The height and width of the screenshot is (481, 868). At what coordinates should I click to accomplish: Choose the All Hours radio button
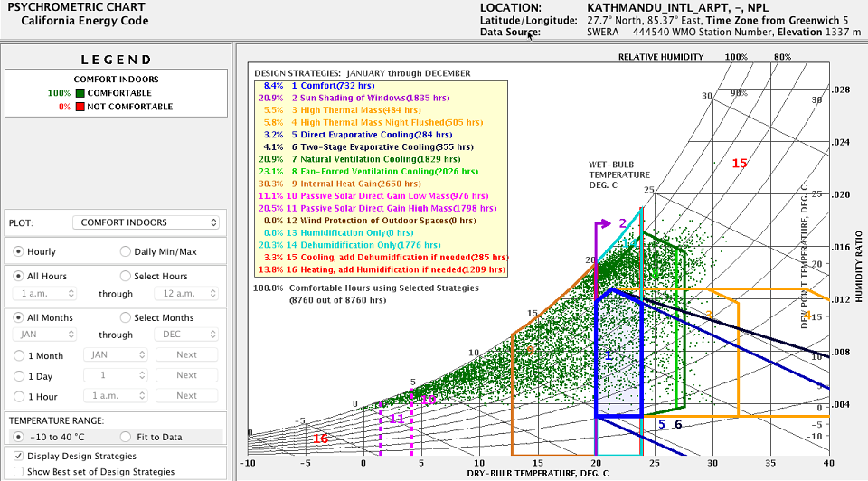[18, 276]
